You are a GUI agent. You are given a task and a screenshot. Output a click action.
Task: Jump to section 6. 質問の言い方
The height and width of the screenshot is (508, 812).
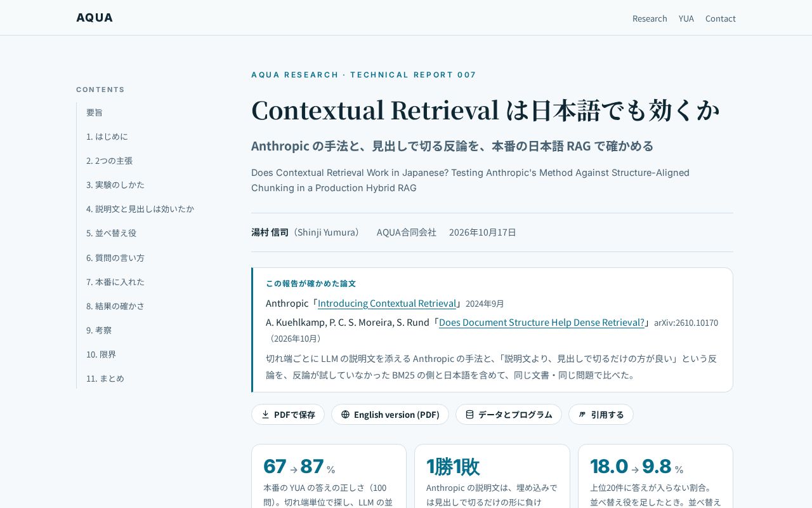(x=115, y=258)
